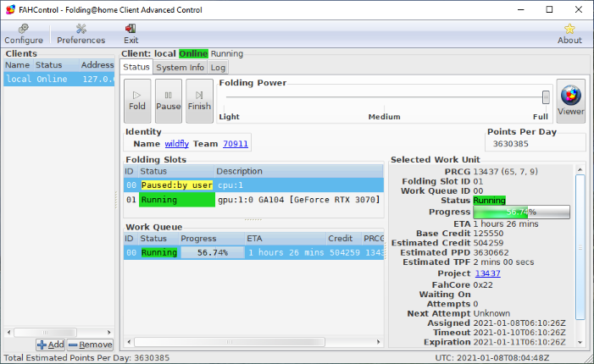Click the Add client button
Viewport: 594px width, 364px height.
click(51, 345)
